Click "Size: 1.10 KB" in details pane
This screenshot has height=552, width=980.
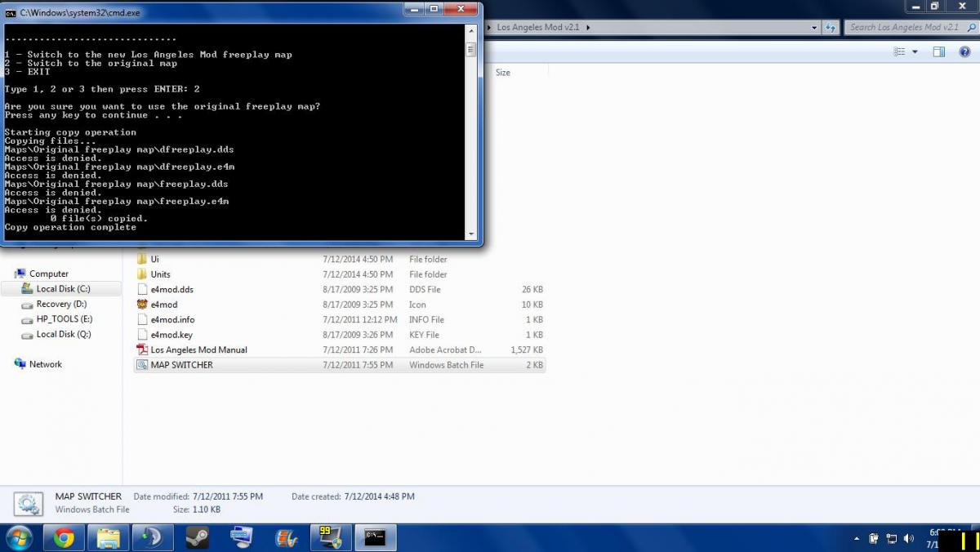tap(197, 510)
